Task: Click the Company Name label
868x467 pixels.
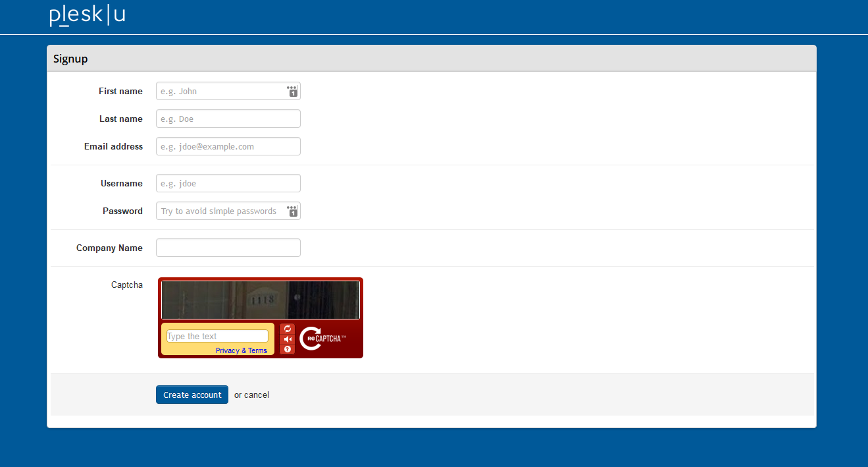Action: (x=109, y=248)
